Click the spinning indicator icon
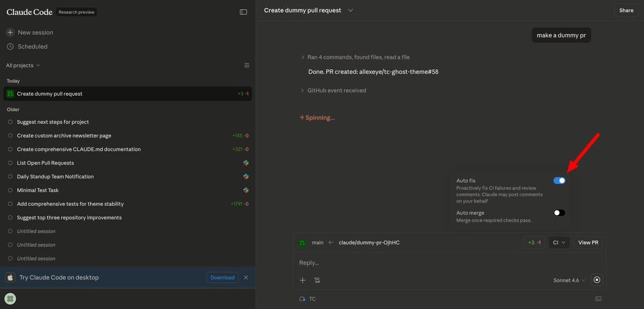644x309 pixels. pos(302,117)
